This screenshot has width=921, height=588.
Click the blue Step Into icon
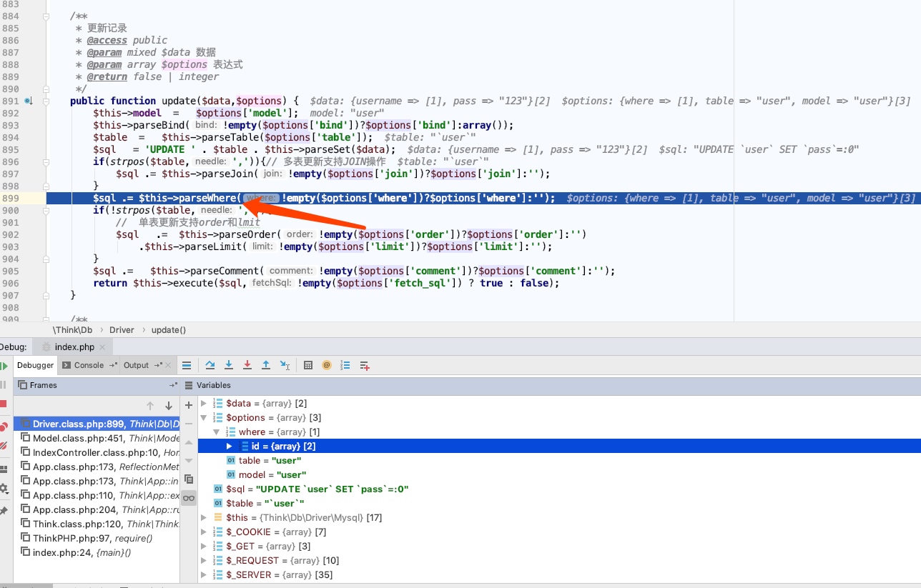[x=229, y=365]
